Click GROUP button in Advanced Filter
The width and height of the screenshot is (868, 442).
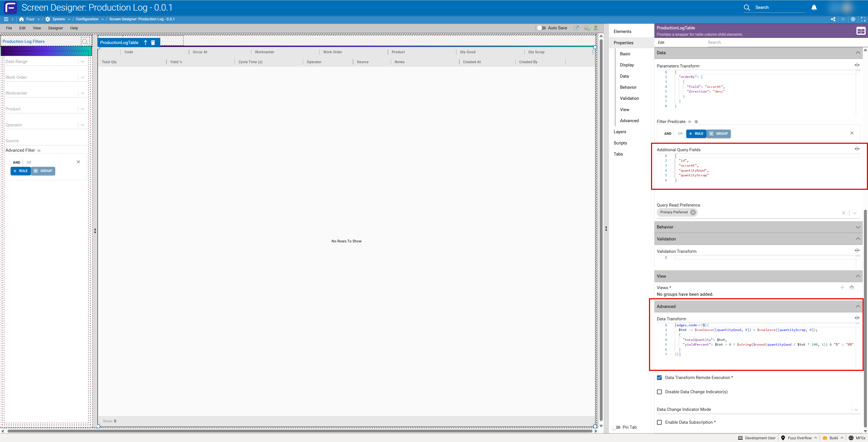[x=43, y=171]
